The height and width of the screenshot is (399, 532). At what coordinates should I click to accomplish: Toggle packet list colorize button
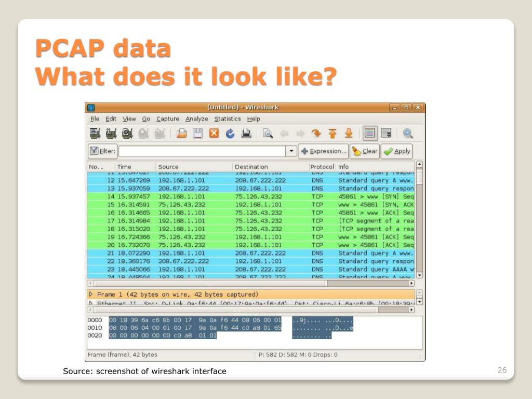pyautogui.click(x=370, y=133)
